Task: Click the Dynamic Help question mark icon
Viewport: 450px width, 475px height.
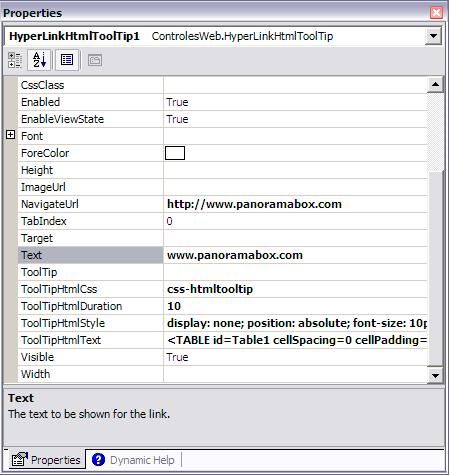Action: point(98,460)
